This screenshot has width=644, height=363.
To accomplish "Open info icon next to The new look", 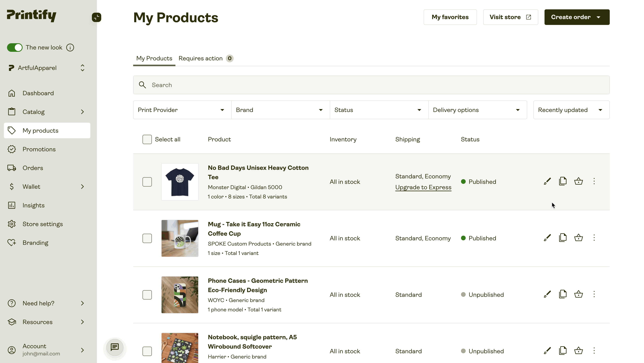I will [x=70, y=48].
